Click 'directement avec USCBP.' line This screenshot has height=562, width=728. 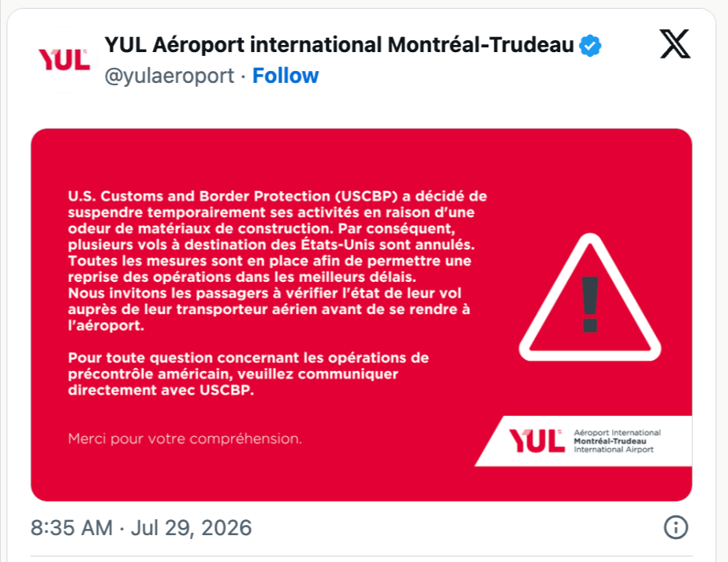tap(161, 390)
